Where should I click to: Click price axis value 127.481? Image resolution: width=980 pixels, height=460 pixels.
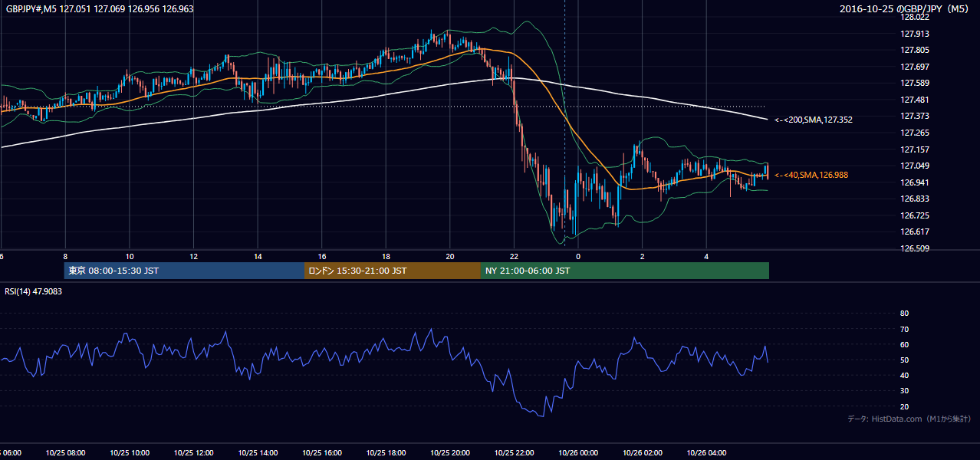click(914, 100)
